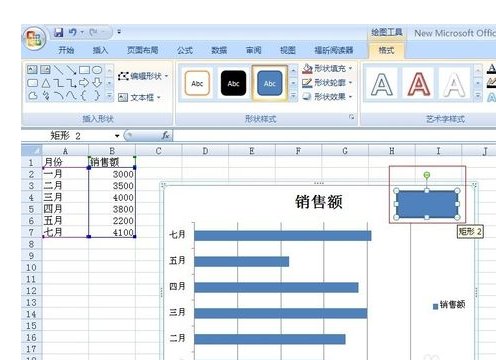Undo the last action
The image size is (496, 360).
[x=72, y=32]
